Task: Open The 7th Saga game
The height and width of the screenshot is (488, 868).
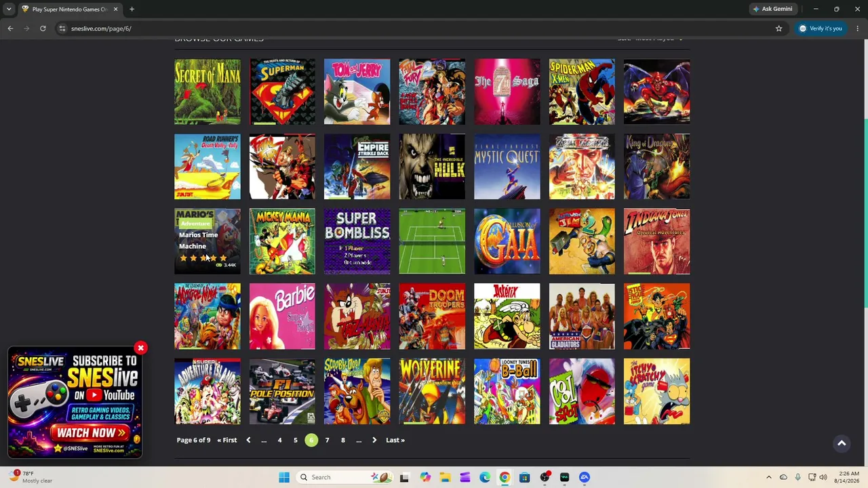Action: pos(507,91)
